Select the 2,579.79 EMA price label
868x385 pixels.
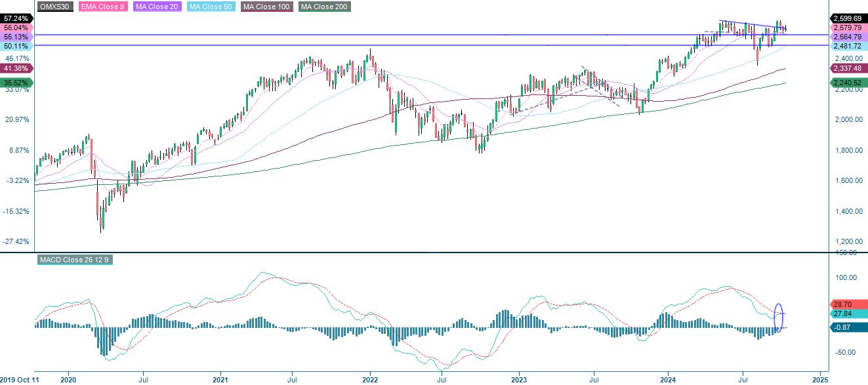848,29
